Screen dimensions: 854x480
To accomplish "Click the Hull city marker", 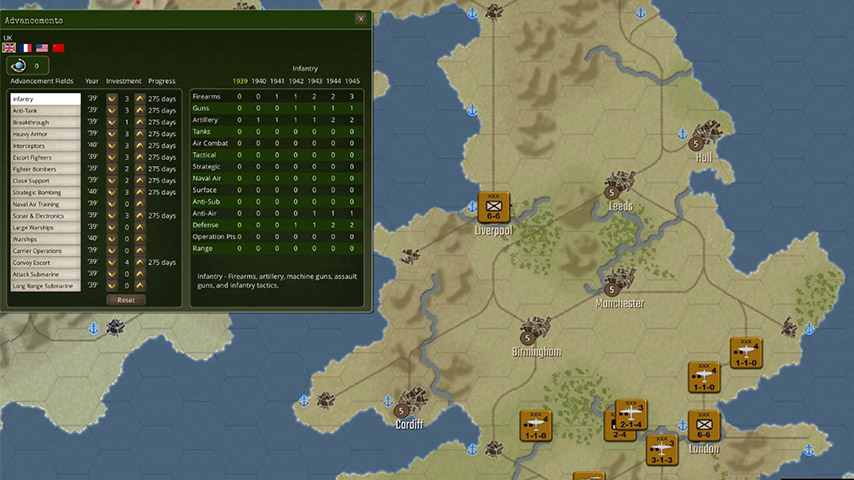I will tap(696, 144).
